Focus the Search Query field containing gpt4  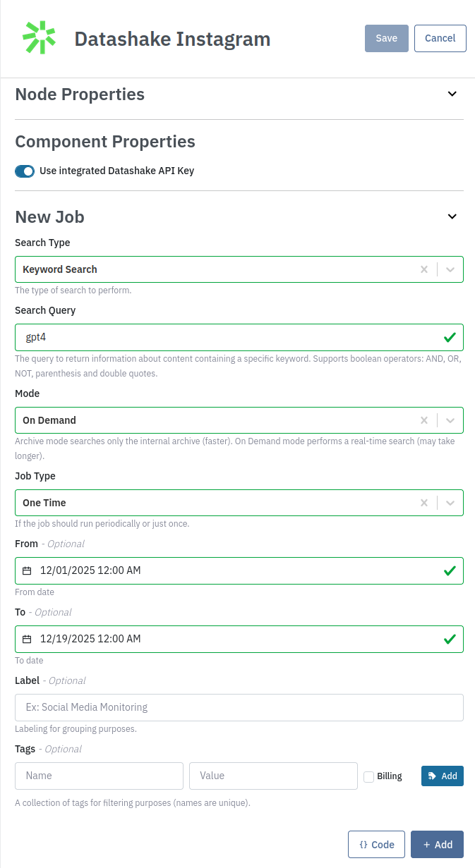point(239,337)
